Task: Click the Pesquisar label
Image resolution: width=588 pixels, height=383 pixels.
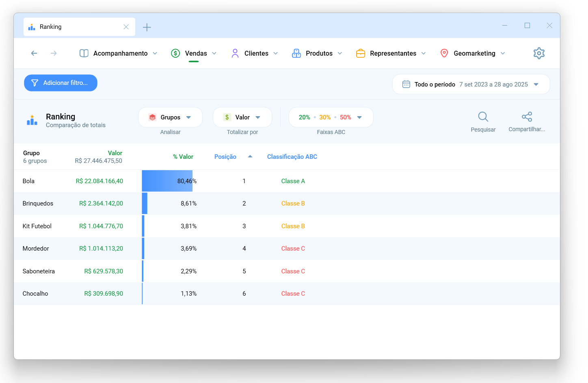Action: point(483,130)
